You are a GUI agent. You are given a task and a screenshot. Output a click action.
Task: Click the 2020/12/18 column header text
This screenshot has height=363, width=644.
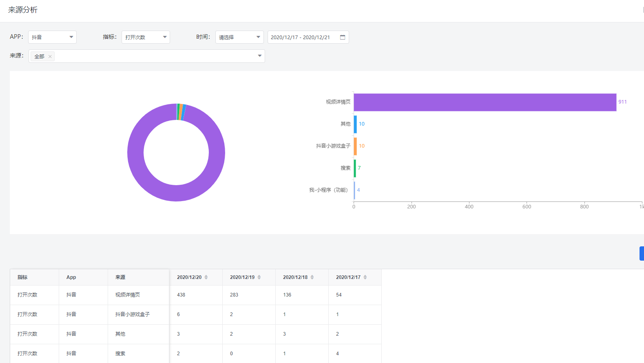pos(295,277)
